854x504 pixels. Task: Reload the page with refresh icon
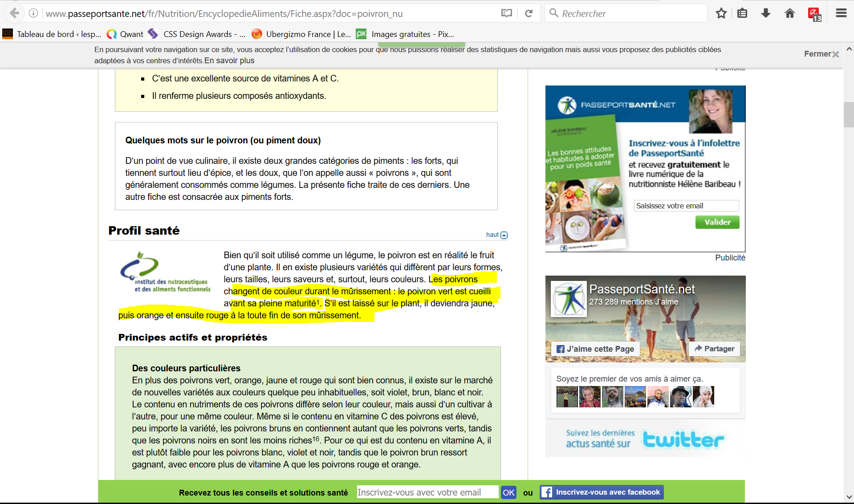tap(529, 13)
